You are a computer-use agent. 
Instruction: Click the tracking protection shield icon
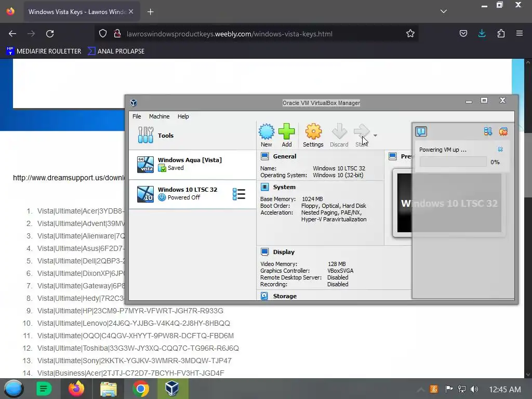103,34
